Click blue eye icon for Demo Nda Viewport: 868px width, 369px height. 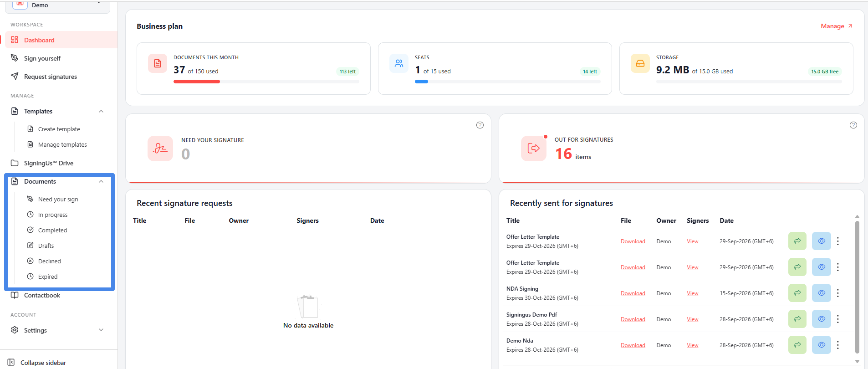[822, 345]
